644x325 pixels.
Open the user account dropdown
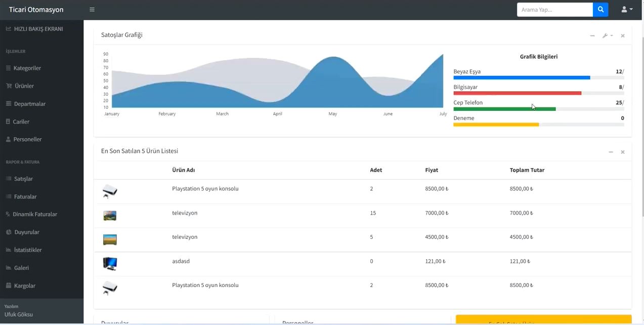627,10
